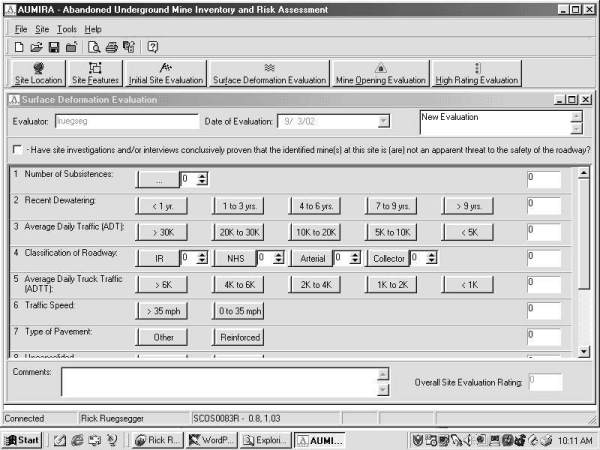600x450 pixels.
Task: Open the Windows Start menu
Action: click(22, 440)
